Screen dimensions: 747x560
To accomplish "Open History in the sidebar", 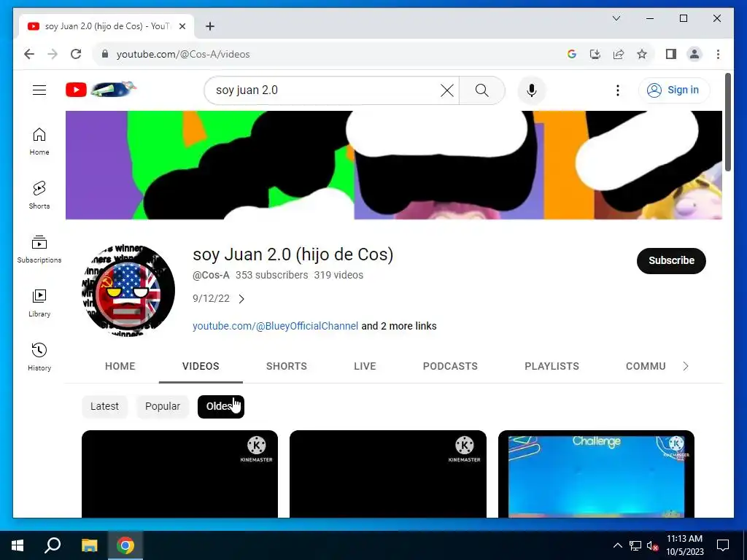I will pyautogui.click(x=39, y=357).
